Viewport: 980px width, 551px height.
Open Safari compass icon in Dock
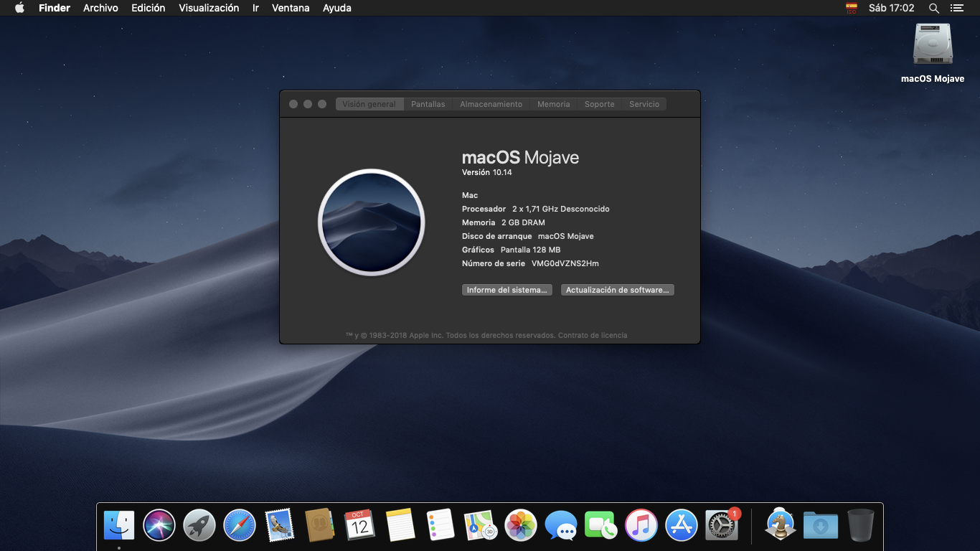tap(240, 525)
